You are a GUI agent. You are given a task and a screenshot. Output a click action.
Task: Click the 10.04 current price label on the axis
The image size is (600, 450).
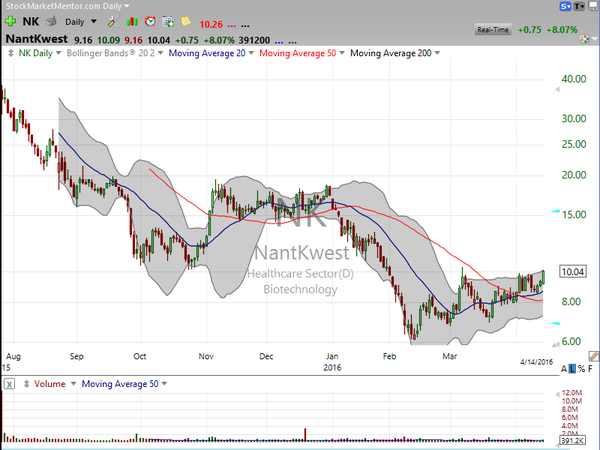point(572,272)
